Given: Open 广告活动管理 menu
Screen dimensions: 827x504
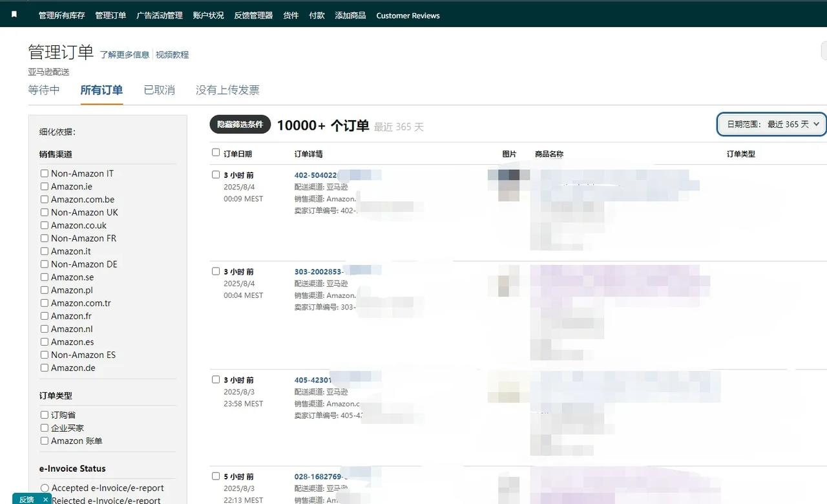Looking at the screenshot, I should pos(160,16).
